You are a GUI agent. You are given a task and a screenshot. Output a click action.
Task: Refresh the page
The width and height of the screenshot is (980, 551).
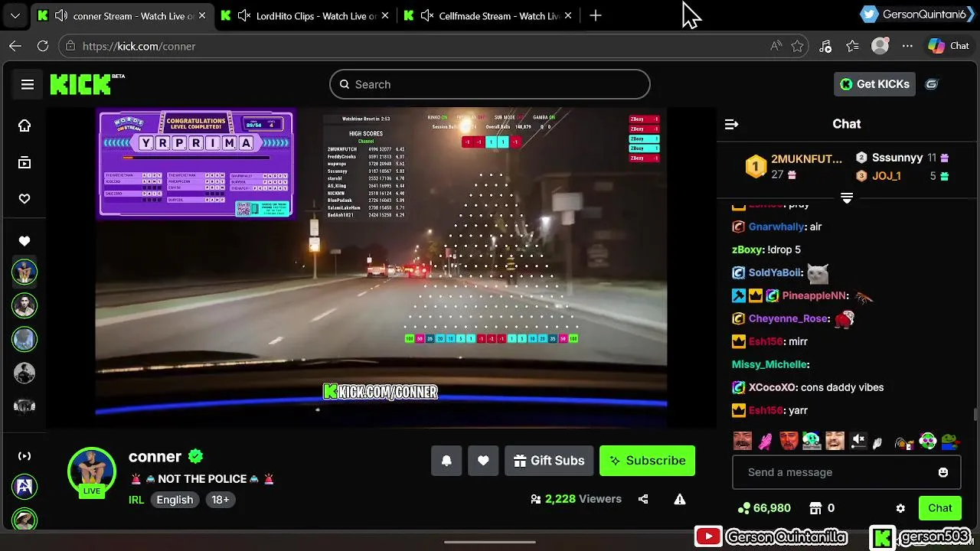point(43,46)
